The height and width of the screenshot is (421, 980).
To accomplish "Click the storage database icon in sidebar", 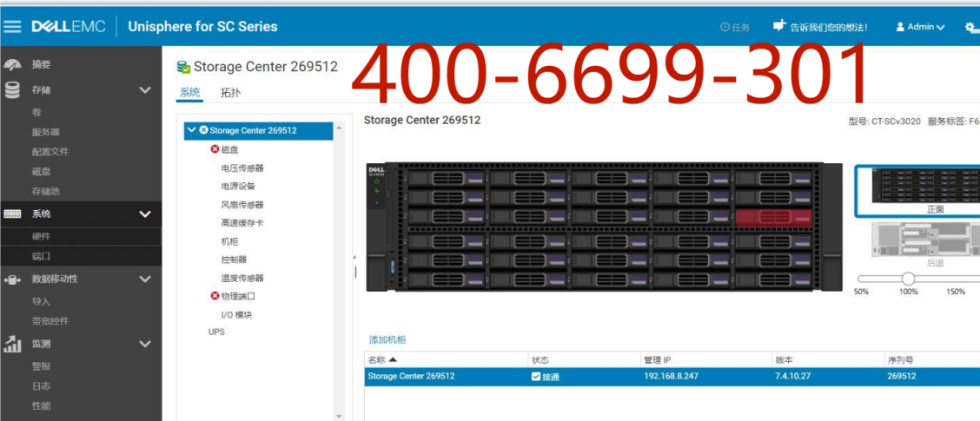I will (12, 90).
